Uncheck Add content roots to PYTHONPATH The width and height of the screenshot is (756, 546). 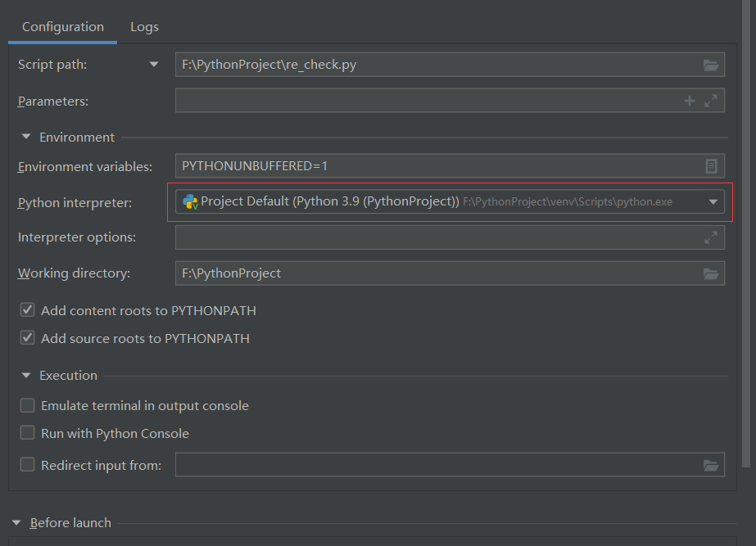click(27, 309)
